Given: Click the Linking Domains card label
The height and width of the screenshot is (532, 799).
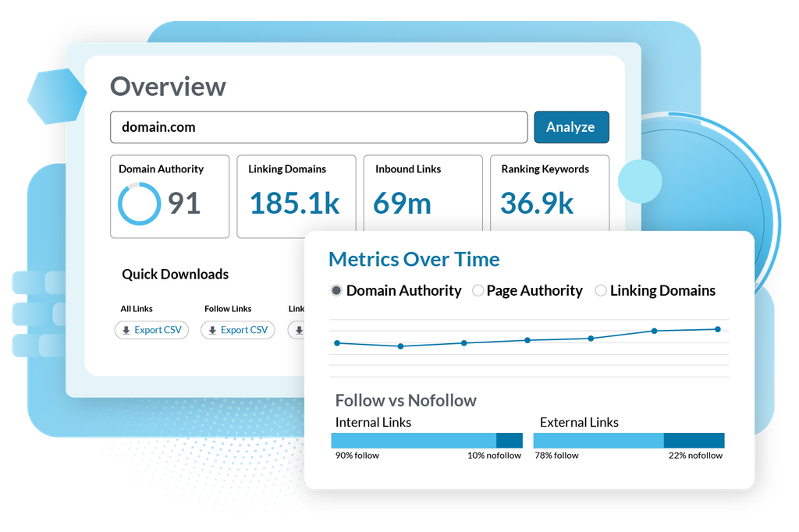Looking at the screenshot, I should [x=287, y=169].
